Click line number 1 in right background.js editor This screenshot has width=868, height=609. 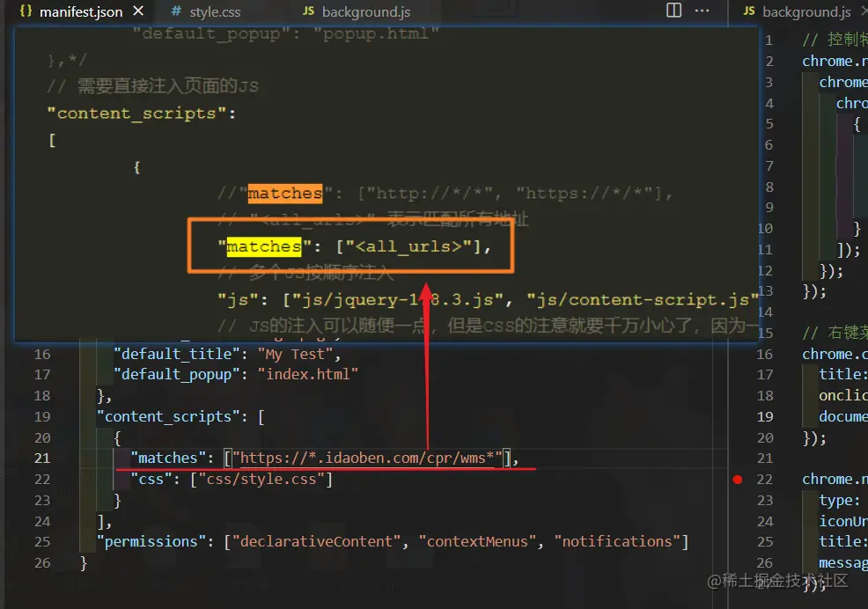[769, 40]
